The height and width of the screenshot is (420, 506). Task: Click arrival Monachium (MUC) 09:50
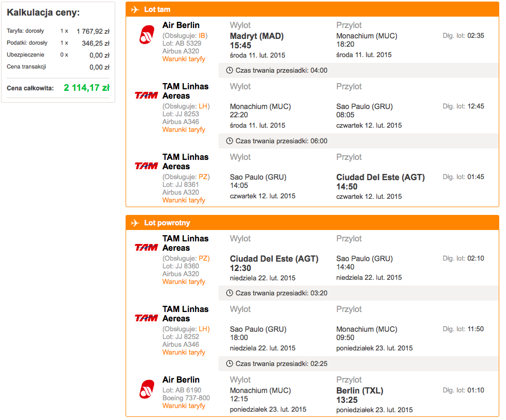(367, 333)
